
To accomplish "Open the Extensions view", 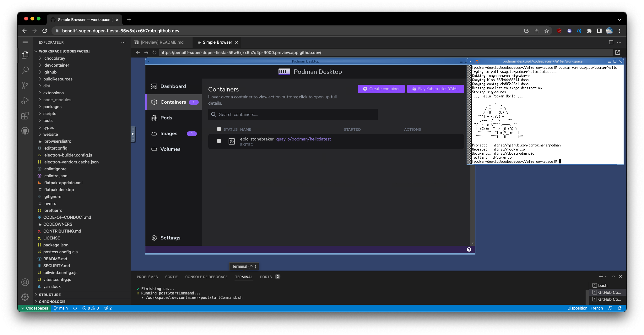I will (25, 116).
